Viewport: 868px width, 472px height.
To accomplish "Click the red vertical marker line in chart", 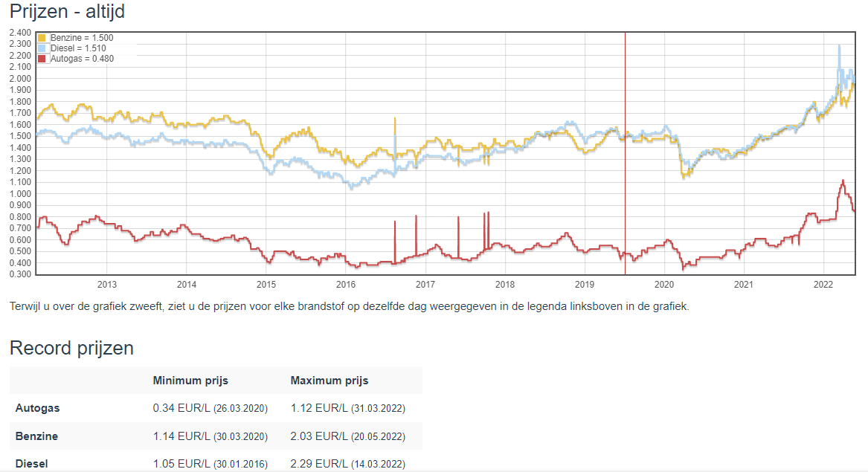I will coord(625,149).
